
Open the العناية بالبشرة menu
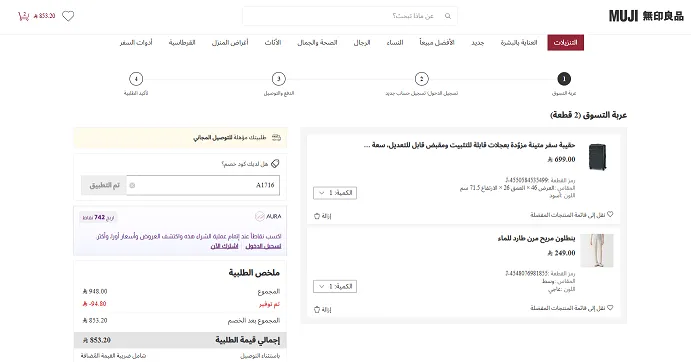pos(519,43)
